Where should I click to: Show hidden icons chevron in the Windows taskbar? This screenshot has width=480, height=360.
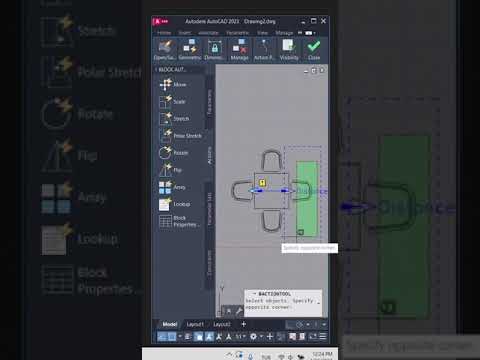(229, 355)
